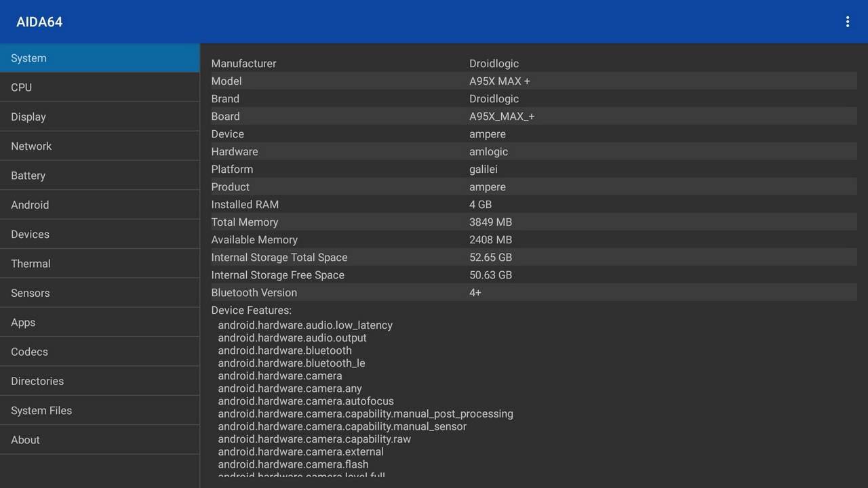Select the Manufacturer row
The height and width of the screenshot is (488, 868).
tap(534, 64)
